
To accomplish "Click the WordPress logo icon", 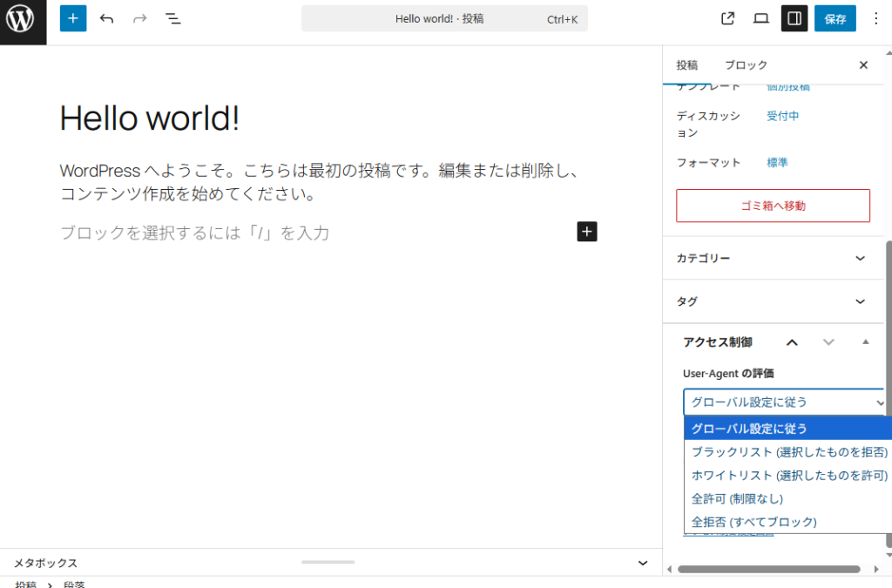I will tap(23, 19).
